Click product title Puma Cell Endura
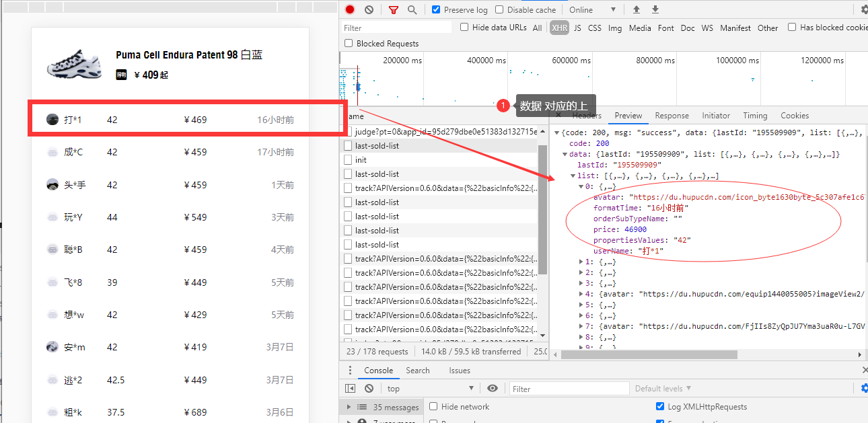 189,55
